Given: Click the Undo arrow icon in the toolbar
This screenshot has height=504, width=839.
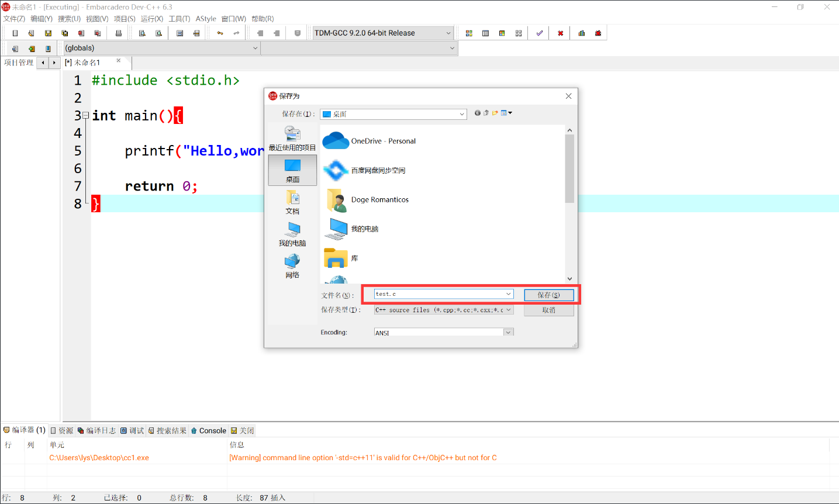Looking at the screenshot, I should (220, 33).
